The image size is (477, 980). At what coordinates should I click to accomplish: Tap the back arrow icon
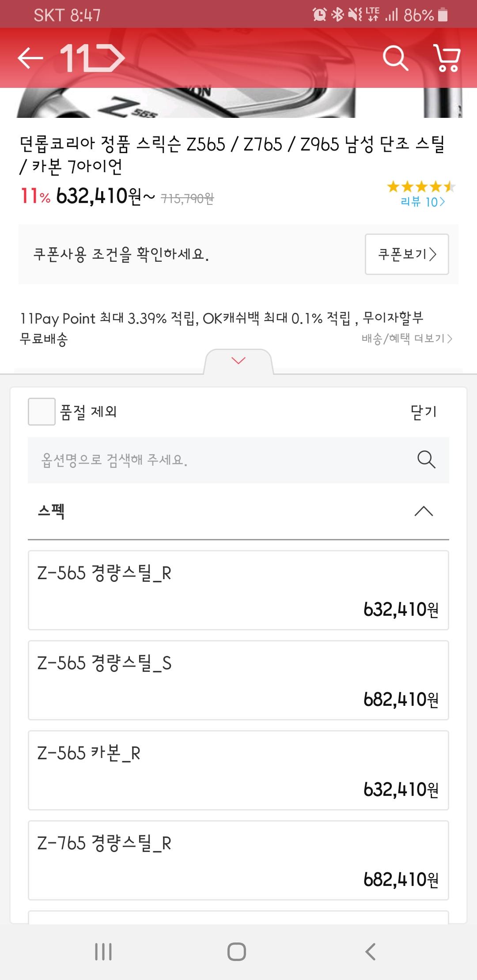point(30,58)
